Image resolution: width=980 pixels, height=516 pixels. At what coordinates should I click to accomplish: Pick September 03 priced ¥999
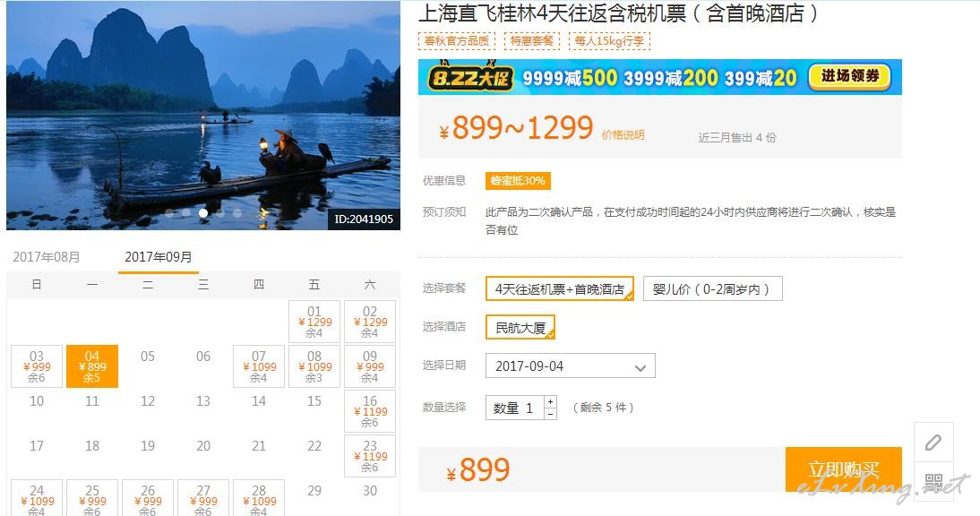pyautogui.click(x=37, y=366)
